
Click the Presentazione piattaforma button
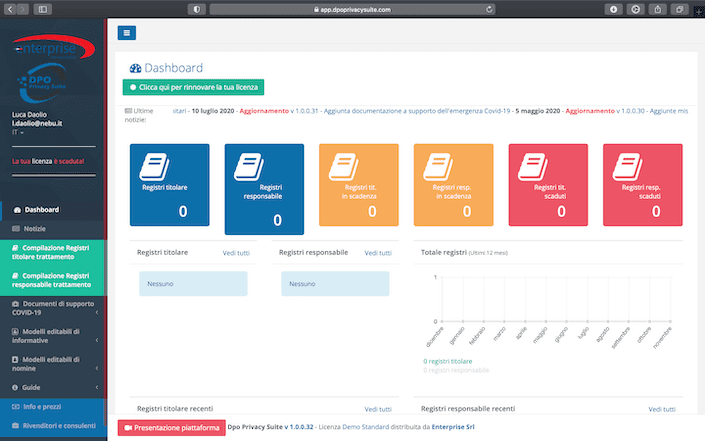(171, 428)
